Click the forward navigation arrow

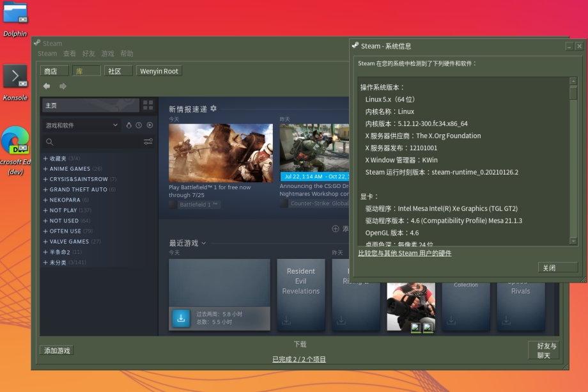click(x=63, y=86)
